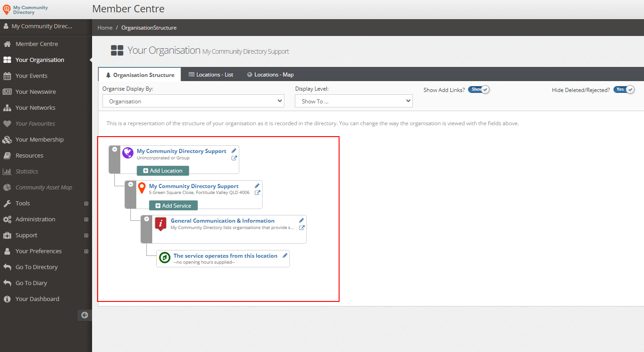
Task: Switch to the Locations - List tab
Action: pos(211,75)
